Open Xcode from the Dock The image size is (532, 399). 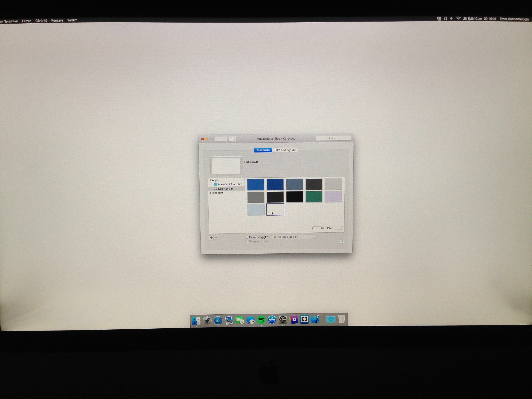[315, 319]
